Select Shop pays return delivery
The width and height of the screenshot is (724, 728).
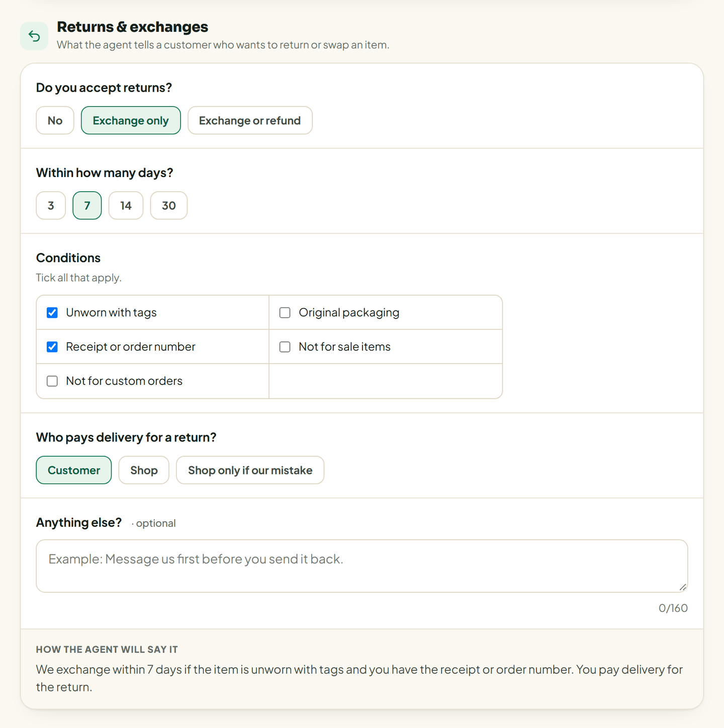click(x=144, y=470)
